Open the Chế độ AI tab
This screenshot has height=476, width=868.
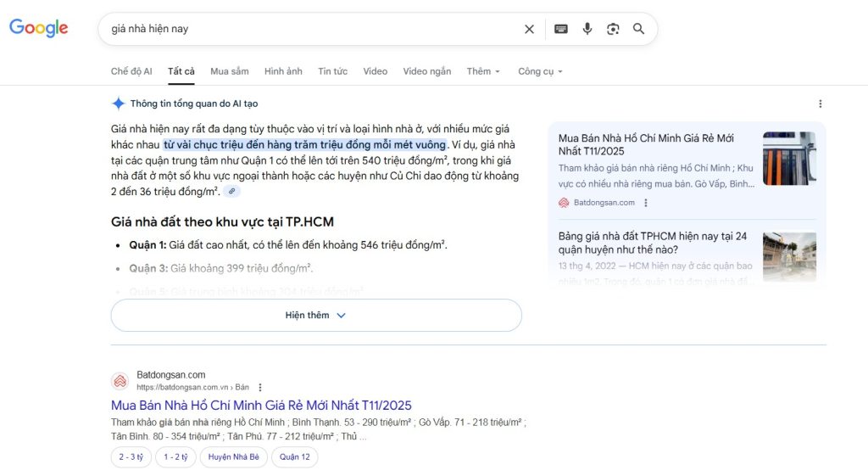pos(131,71)
